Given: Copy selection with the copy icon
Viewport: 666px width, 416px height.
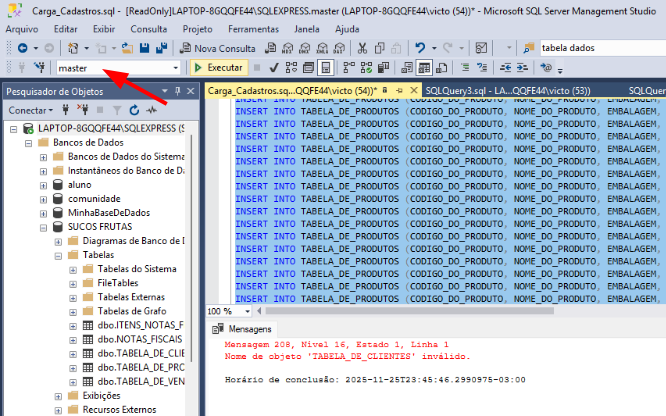Looking at the screenshot, I should coord(379,48).
